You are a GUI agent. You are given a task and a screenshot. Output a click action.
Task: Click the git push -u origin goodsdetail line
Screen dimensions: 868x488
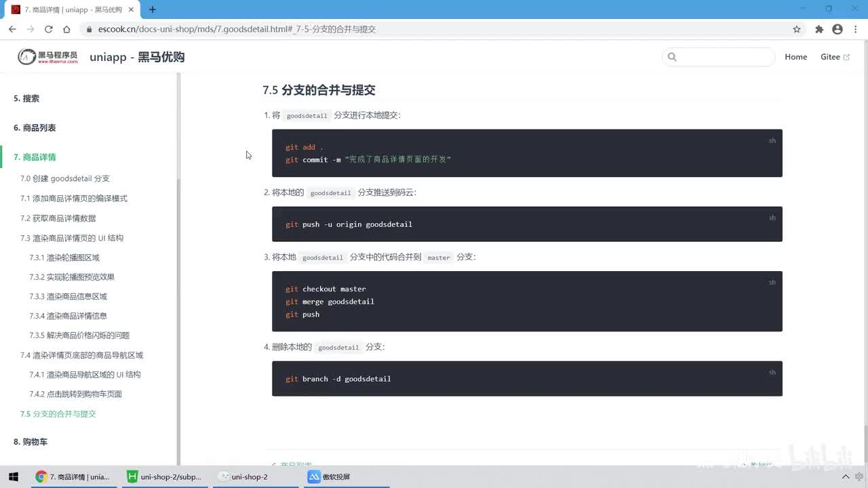(349, 224)
